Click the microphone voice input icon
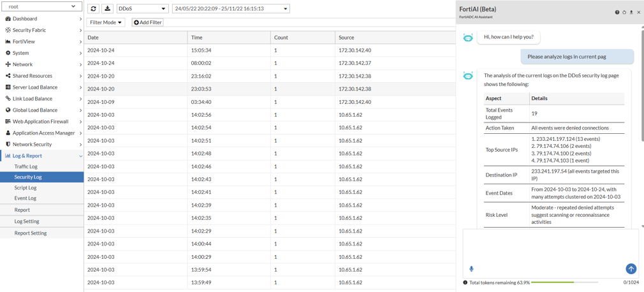Image resolution: width=644 pixels, height=292 pixels. pos(471,269)
